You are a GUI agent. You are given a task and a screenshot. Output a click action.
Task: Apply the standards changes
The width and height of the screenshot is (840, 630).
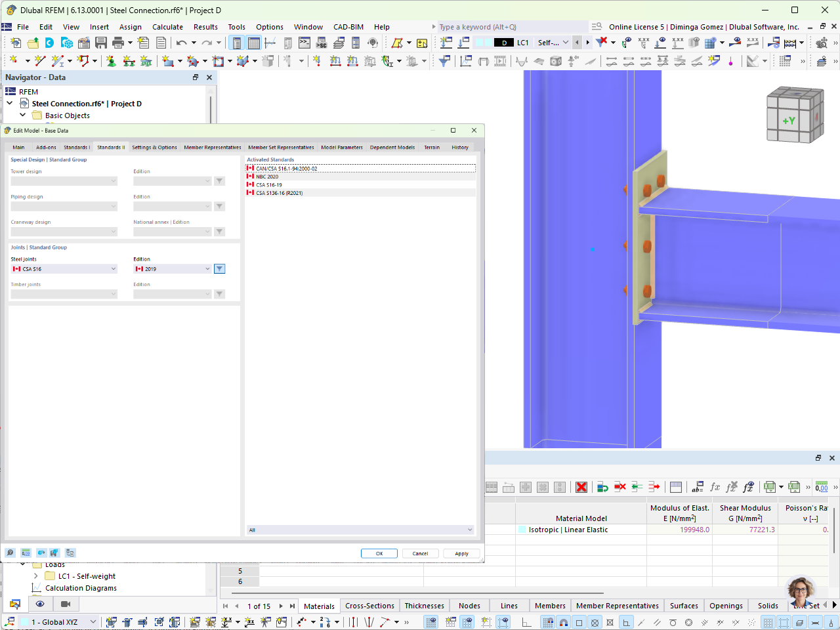pyautogui.click(x=461, y=553)
